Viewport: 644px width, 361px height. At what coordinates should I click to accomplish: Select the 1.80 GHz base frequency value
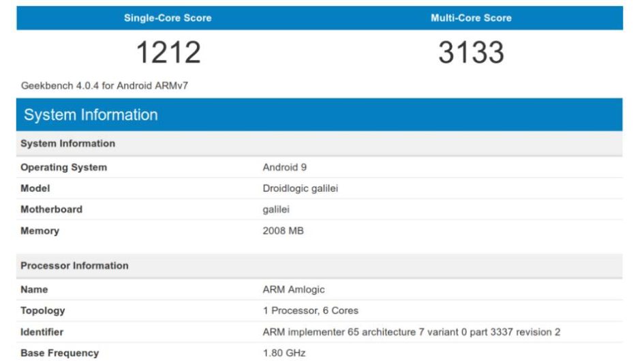pyautogui.click(x=284, y=353)
